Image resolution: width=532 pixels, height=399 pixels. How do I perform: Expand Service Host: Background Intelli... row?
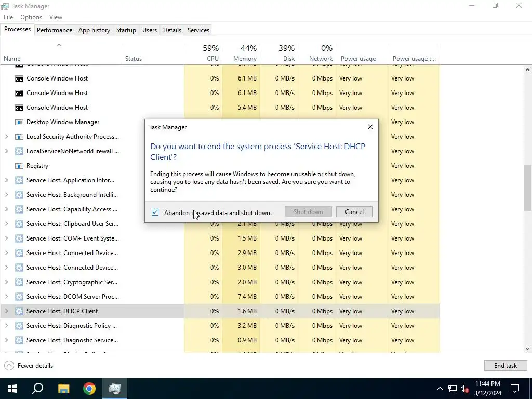[6, 195]
